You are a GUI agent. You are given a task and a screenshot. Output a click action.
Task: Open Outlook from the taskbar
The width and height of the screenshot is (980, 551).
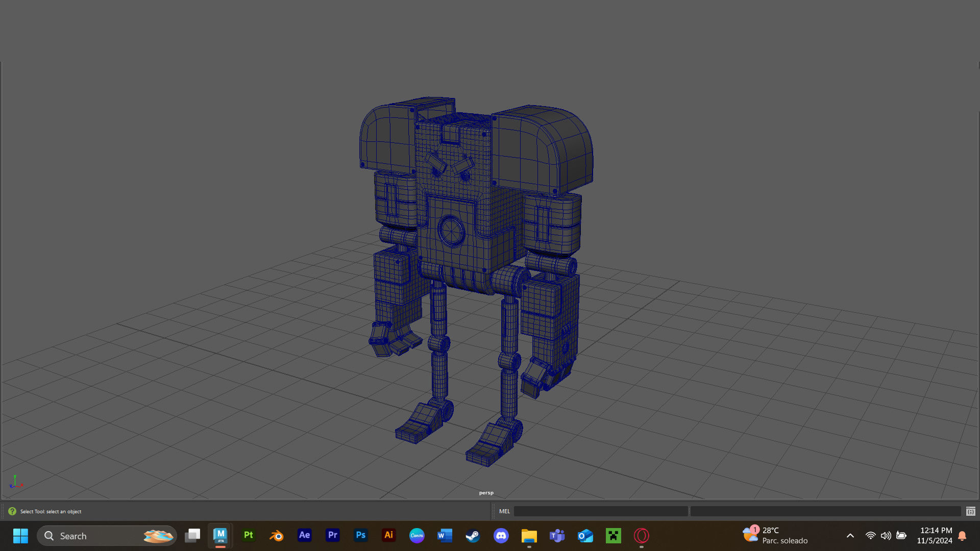coord(585,536)
